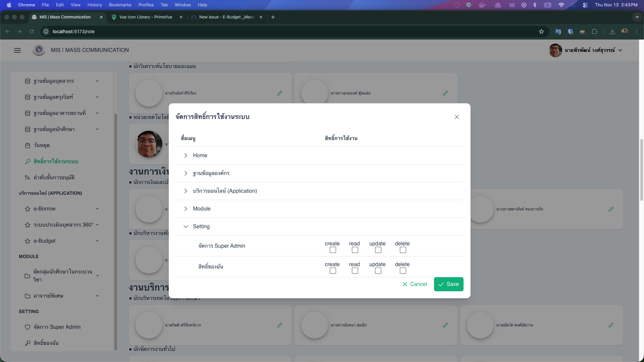Tick delete permission for จัดการ Super Admin

tap(403, 250)
